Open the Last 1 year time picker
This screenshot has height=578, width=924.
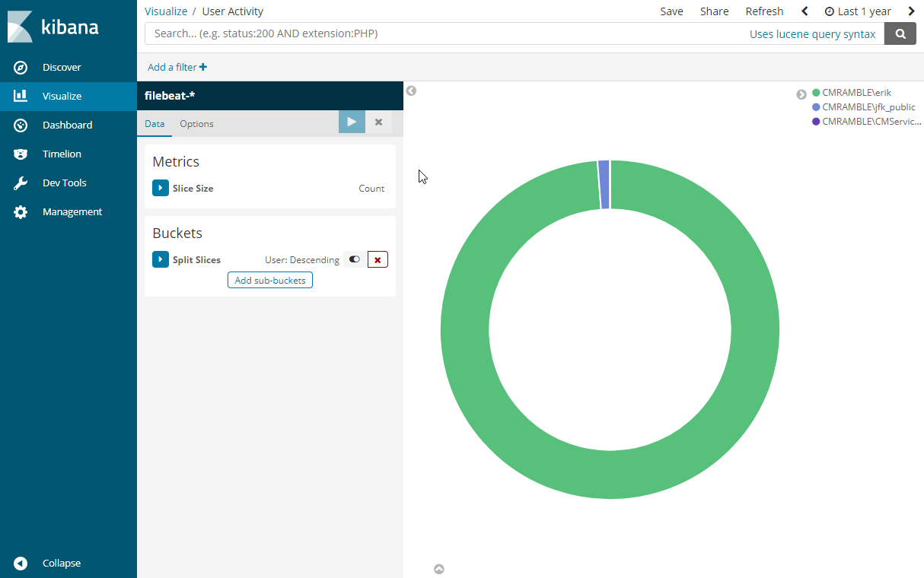click(858, 11)
